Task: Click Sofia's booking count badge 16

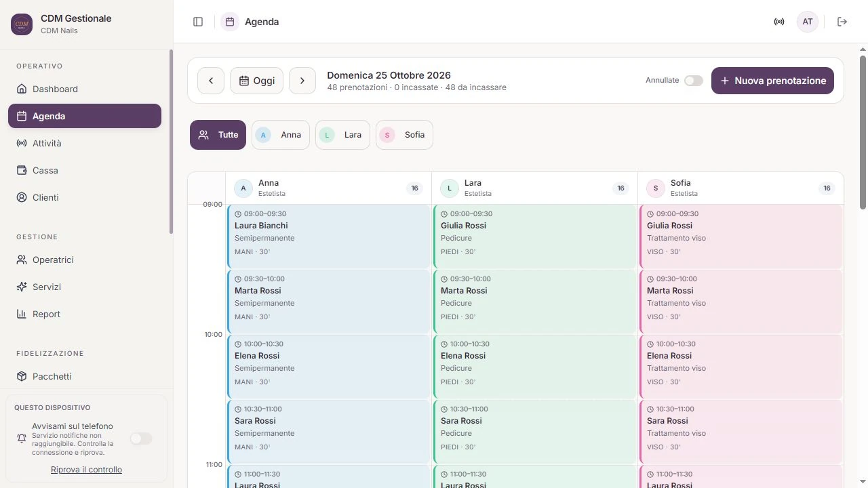Action: pos(827,188)
